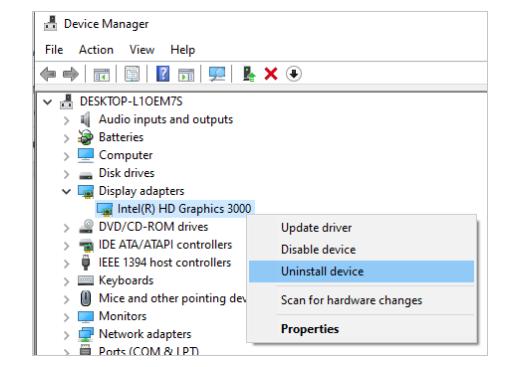Expand the Network adapters category
The height and width of the screenshot is (367, 515).
point(67,335)
